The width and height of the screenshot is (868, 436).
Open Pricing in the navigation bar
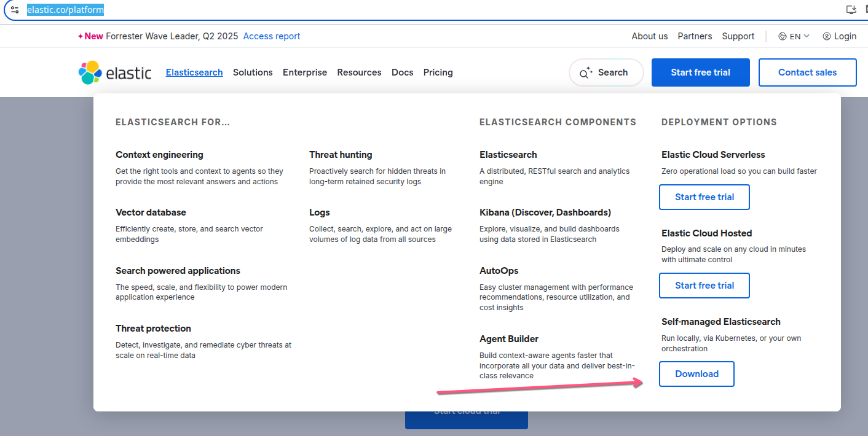point(438,72)
